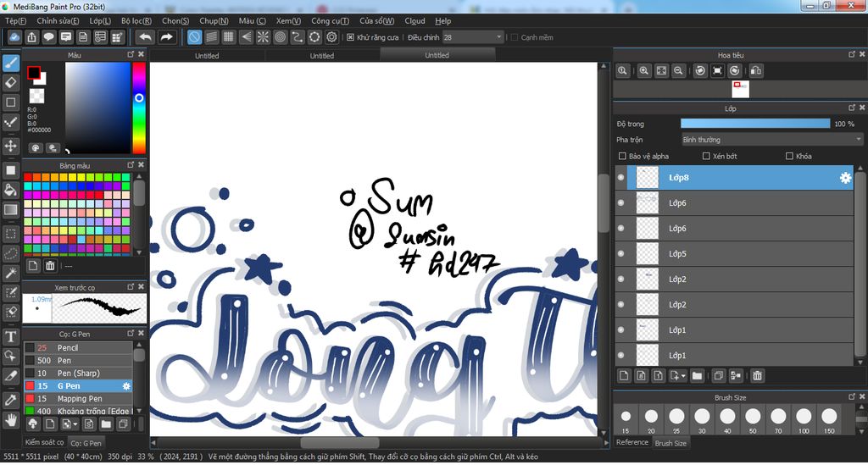Viewport: 868px width, 465px height.
Task: Delete color from palette trash icon
Action: 50,266
